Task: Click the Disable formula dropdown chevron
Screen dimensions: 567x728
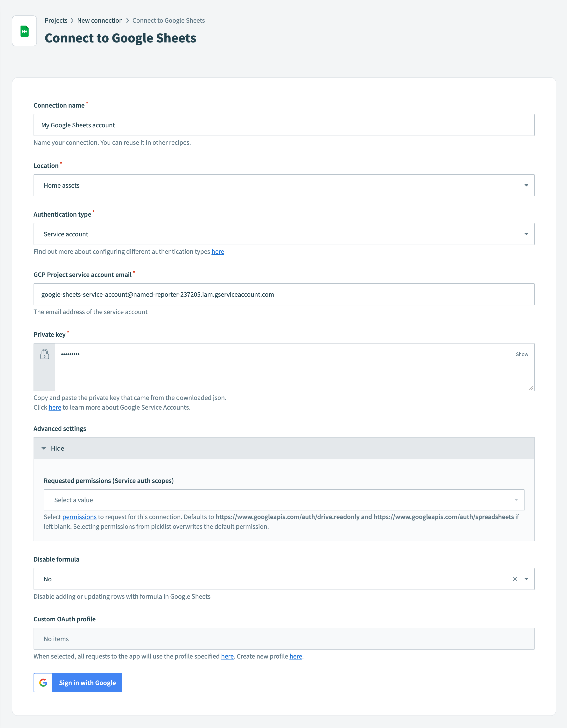Action: pyautogui.click(x=526, y=579)
